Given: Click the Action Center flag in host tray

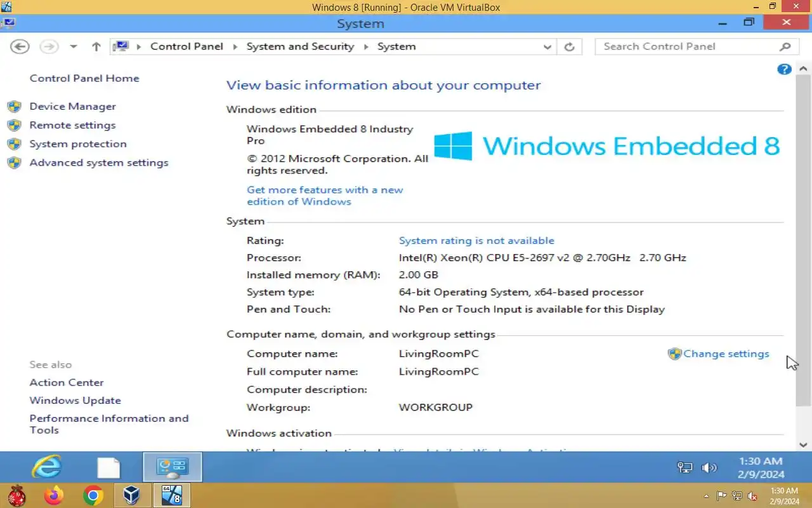Looking at the screenshot, I should pos(722,496).
